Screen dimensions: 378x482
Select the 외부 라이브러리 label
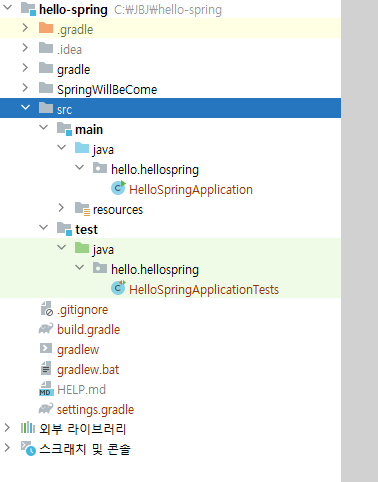pyautogui.click(x=83, y=429)
